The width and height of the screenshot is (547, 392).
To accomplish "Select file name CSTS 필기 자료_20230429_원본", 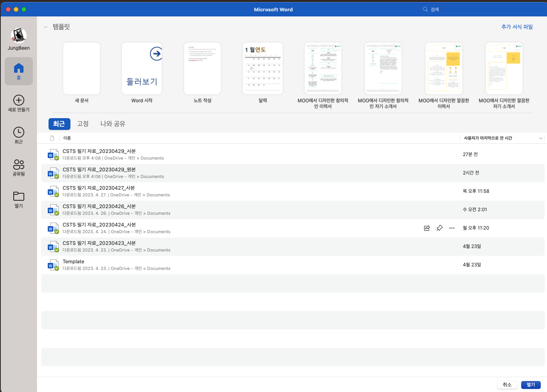I will coord(99,170).
